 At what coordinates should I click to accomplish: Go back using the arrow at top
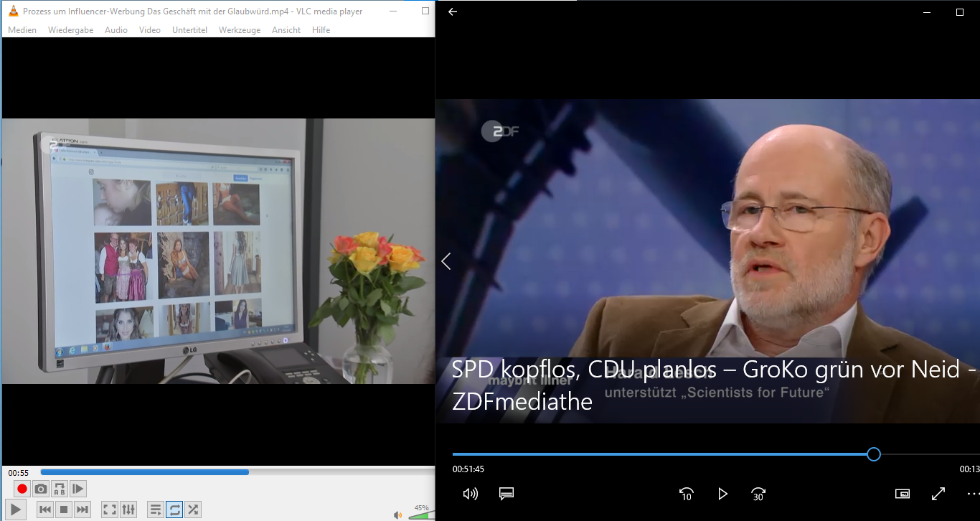pos(453,11)
